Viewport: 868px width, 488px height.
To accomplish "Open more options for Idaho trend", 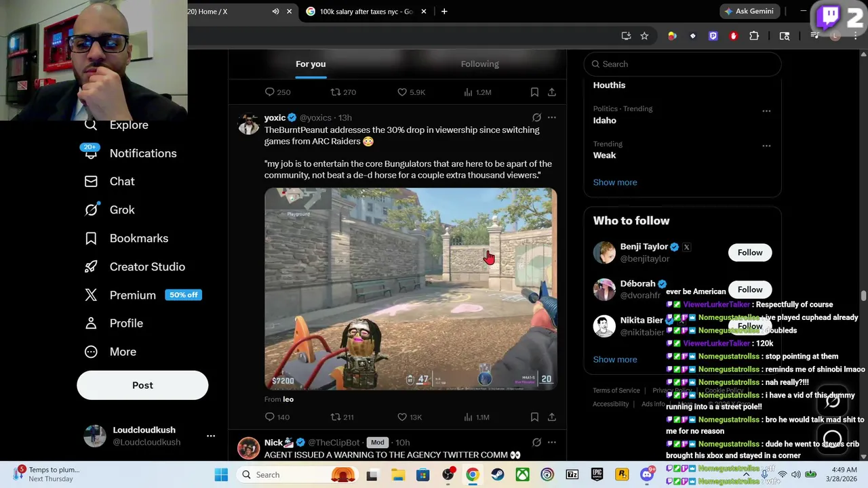I will [x=766, y=110].
